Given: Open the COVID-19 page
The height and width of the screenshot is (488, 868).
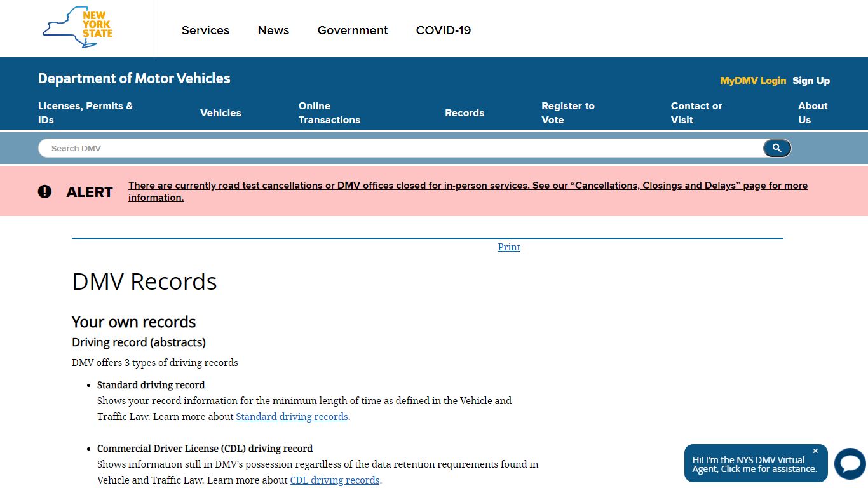Looking at the screenshot, I should click(444, 30).
